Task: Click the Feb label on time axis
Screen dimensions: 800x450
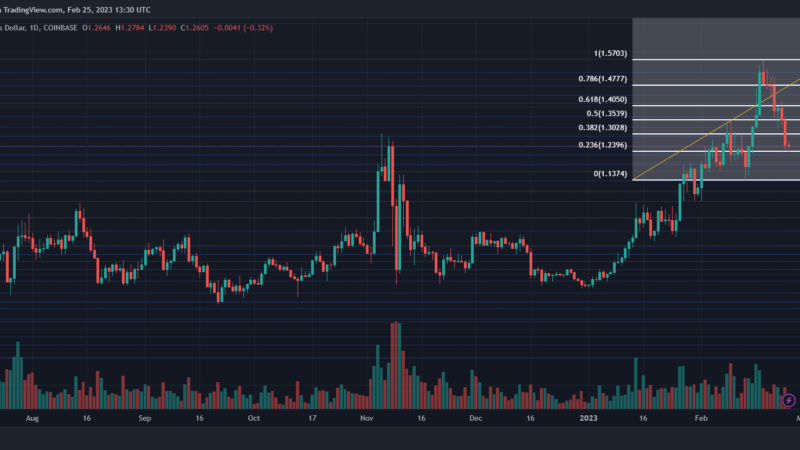Action: click(701, 418)
